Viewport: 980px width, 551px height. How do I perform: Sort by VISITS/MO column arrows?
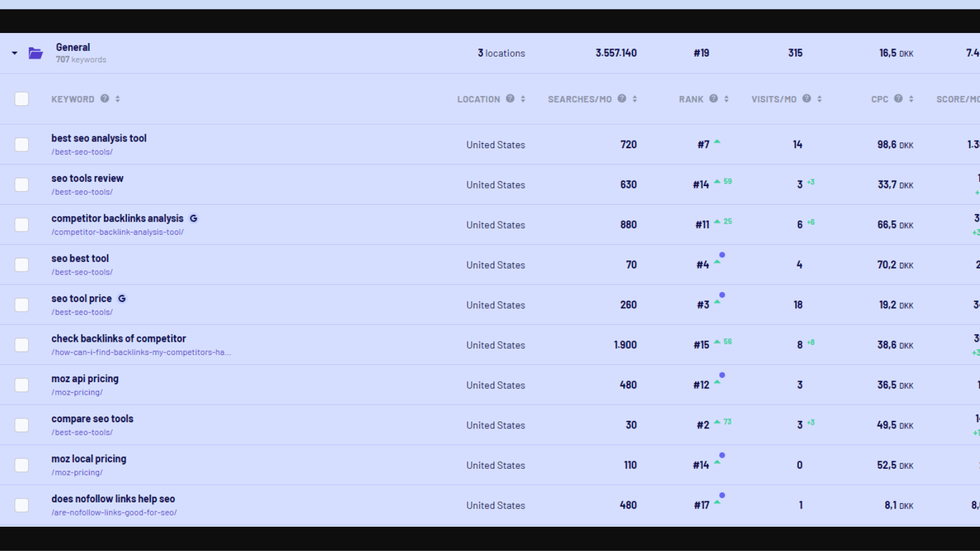tap(819, 99)
